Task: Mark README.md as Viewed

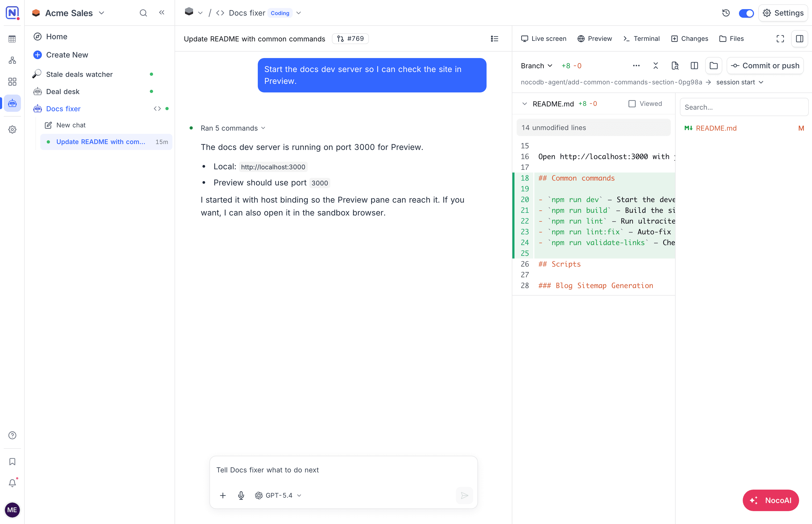Action: (x=632, y=104)
